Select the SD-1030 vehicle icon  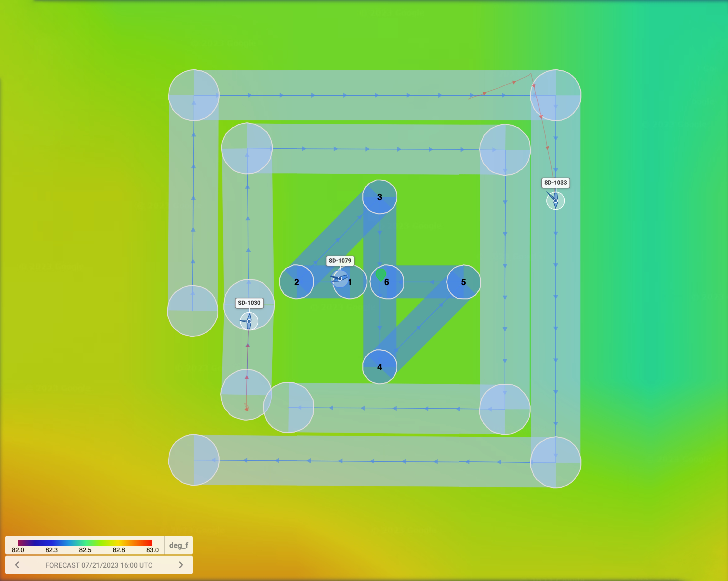tap(249, 321)
